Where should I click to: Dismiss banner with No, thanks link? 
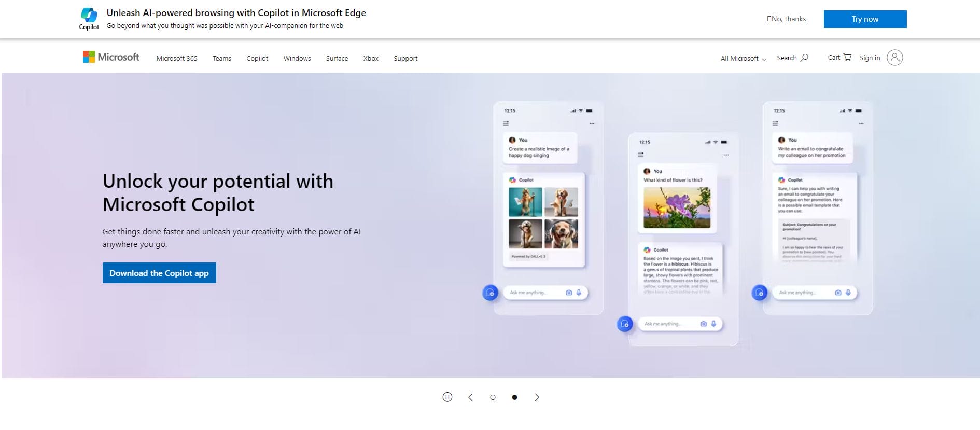pyautogui.click(x=786, y=19)
